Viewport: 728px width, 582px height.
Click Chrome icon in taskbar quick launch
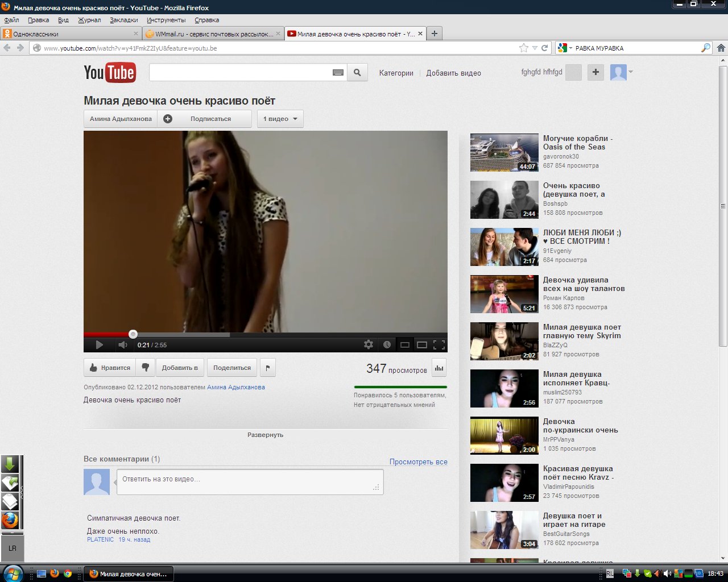coord(68,573)
